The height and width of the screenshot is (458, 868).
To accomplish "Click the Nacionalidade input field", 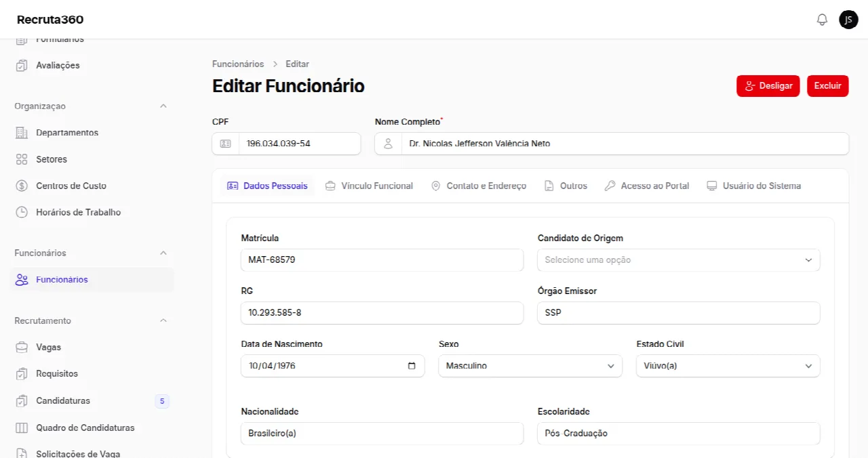I will click(382, 434).
